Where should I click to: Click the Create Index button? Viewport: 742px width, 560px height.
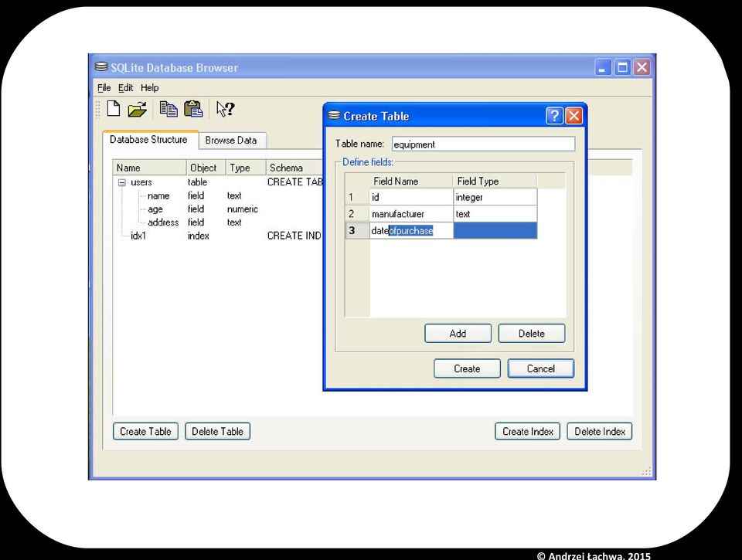[528, 431]
